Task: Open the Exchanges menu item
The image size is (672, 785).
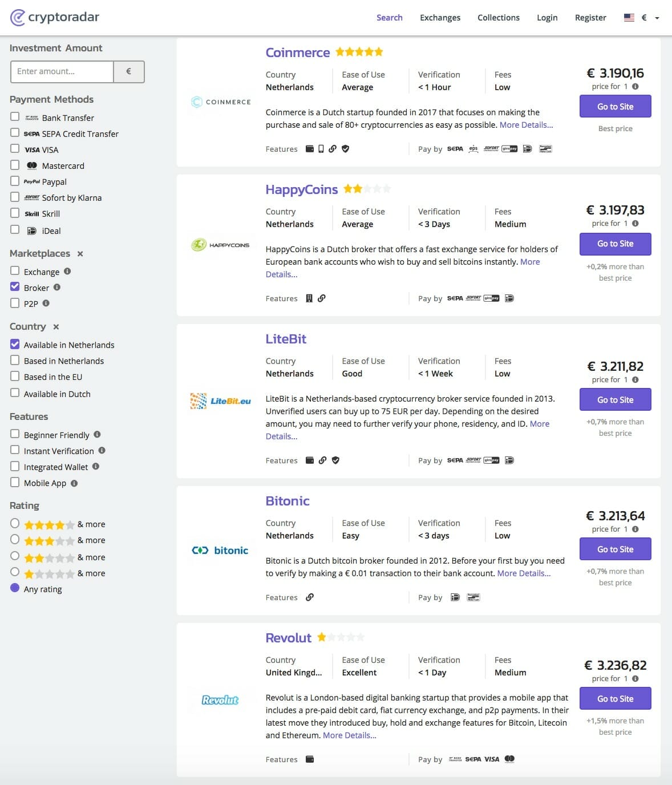Action: tap(440, 18)
